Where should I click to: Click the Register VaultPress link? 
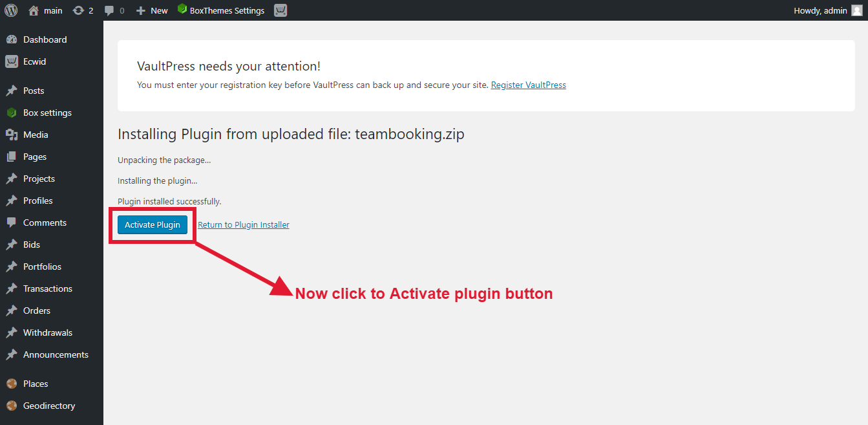point(529,85)
